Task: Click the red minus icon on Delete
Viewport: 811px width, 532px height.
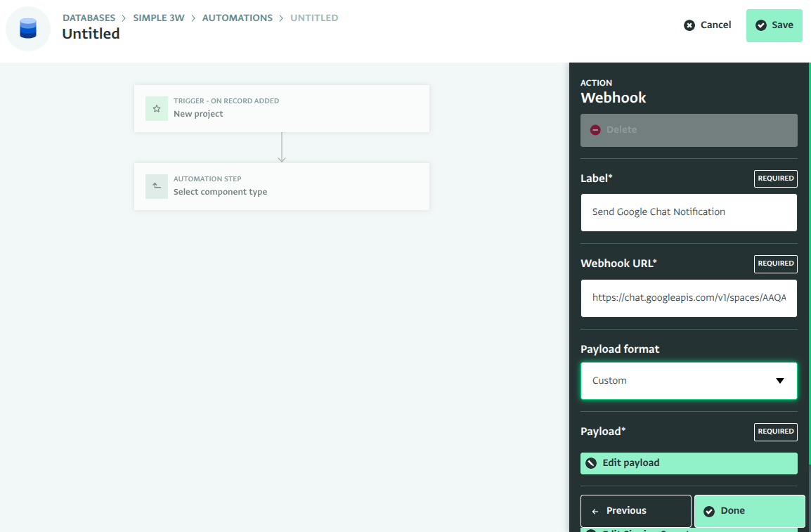Action: (595, 130)
